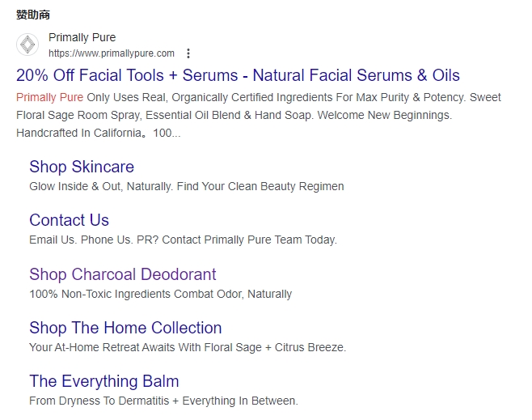532x420 pixels.
Task: Click 'Your At-Home Retreat Awaits' description text
Action: [188, 347]
